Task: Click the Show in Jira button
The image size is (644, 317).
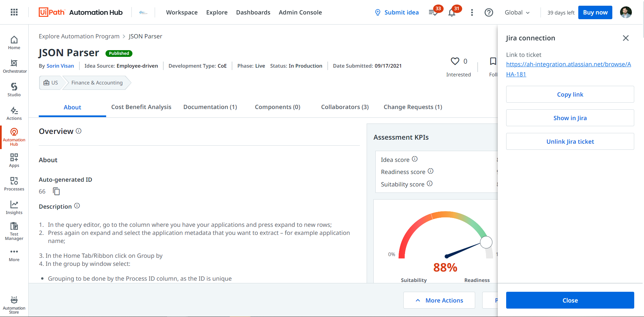Action: [570, 118]
